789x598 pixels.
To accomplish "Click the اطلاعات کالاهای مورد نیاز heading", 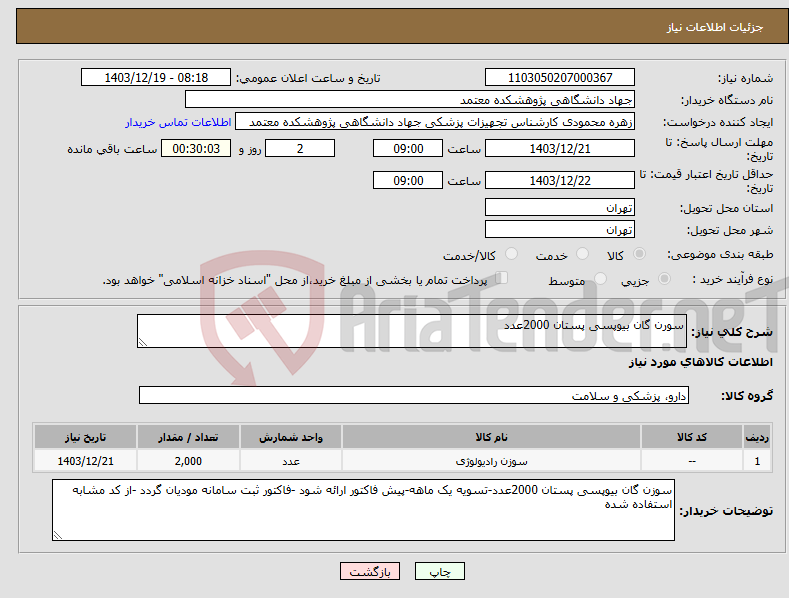I will [700, 362].
